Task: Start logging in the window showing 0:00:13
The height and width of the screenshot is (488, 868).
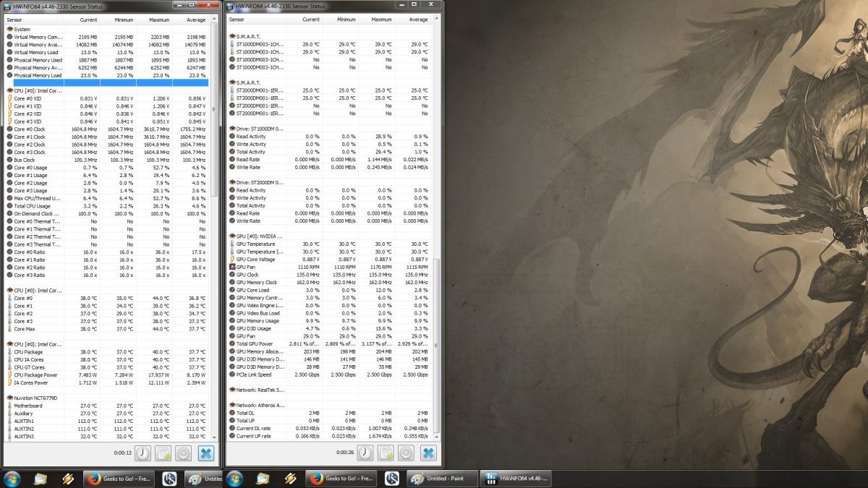Action: click(164, 453)
